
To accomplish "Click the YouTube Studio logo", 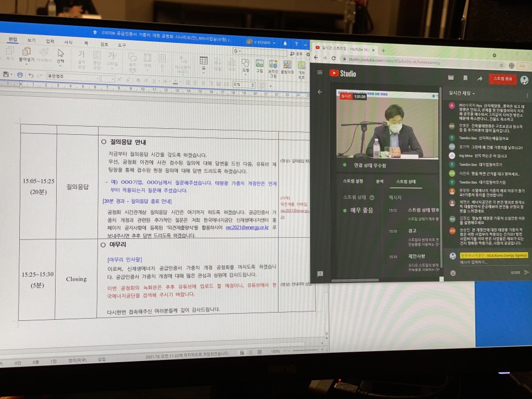I will pyautogui.click(x=343, y=73).
